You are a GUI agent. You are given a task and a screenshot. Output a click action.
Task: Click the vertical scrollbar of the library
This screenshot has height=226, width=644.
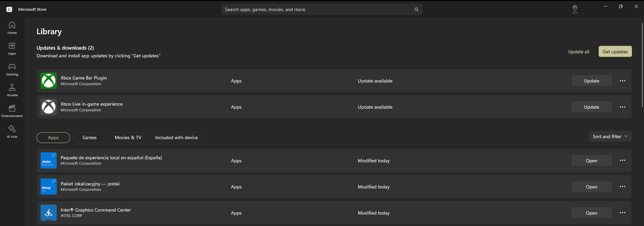point(642,65)
